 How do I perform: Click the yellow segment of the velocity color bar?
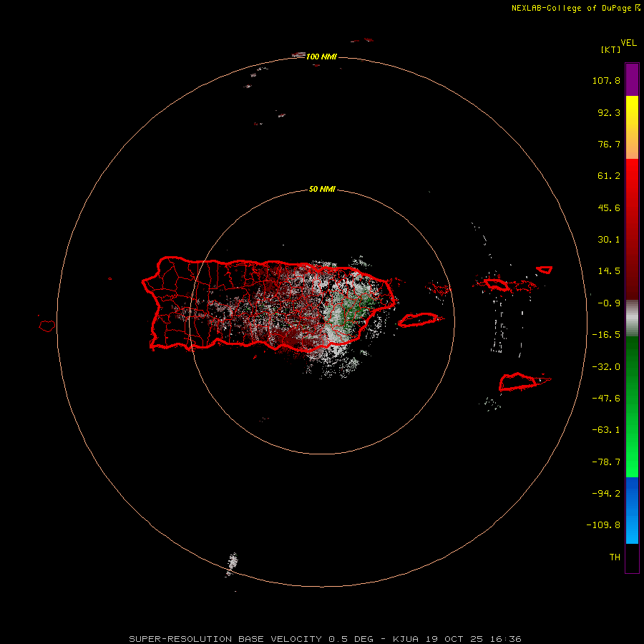click(632, 127)
